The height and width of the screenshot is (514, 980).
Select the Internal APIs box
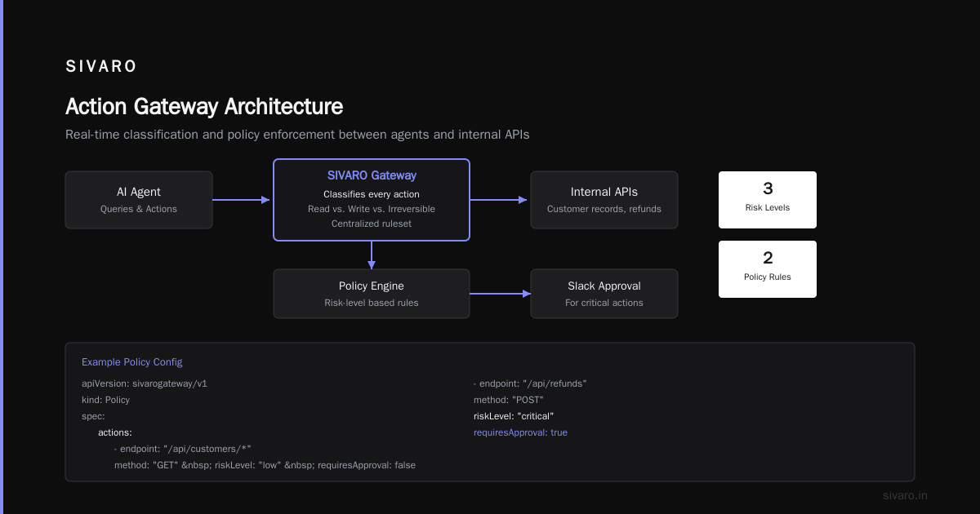[604, 200]
